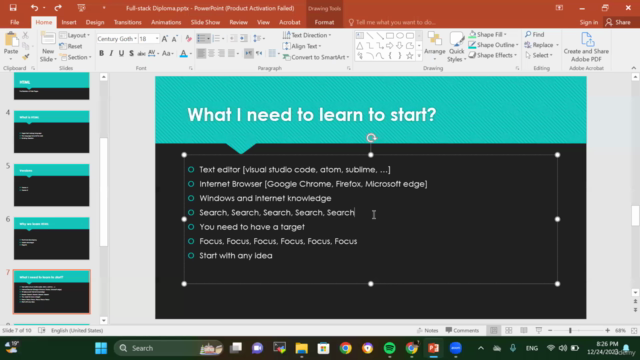This screenshot has height=360, width=640.
Task: Toggle bullet list formatting
Action: pos(201,38)
